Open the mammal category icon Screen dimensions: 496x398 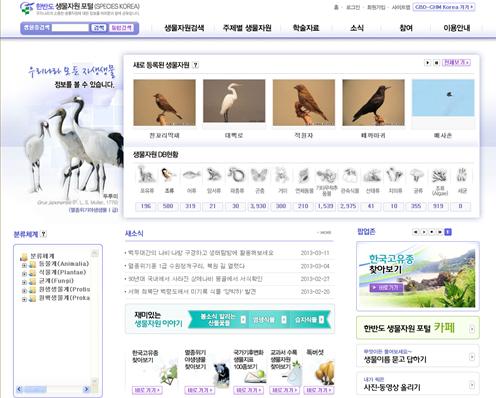(146, 175)
